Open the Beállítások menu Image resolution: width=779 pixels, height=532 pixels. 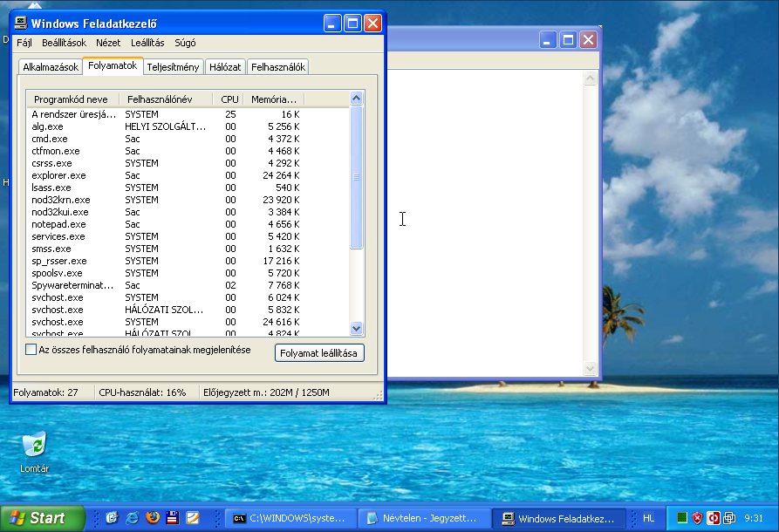(64, 43)
